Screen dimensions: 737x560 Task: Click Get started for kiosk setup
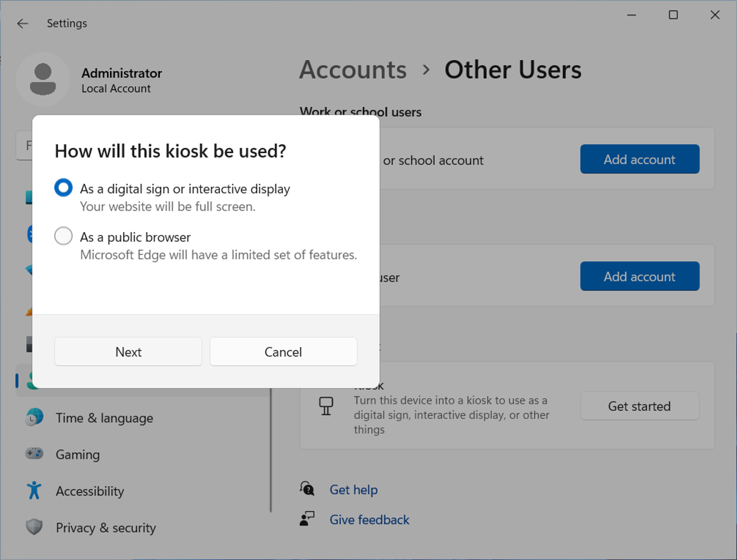click(x=640, y=406)
